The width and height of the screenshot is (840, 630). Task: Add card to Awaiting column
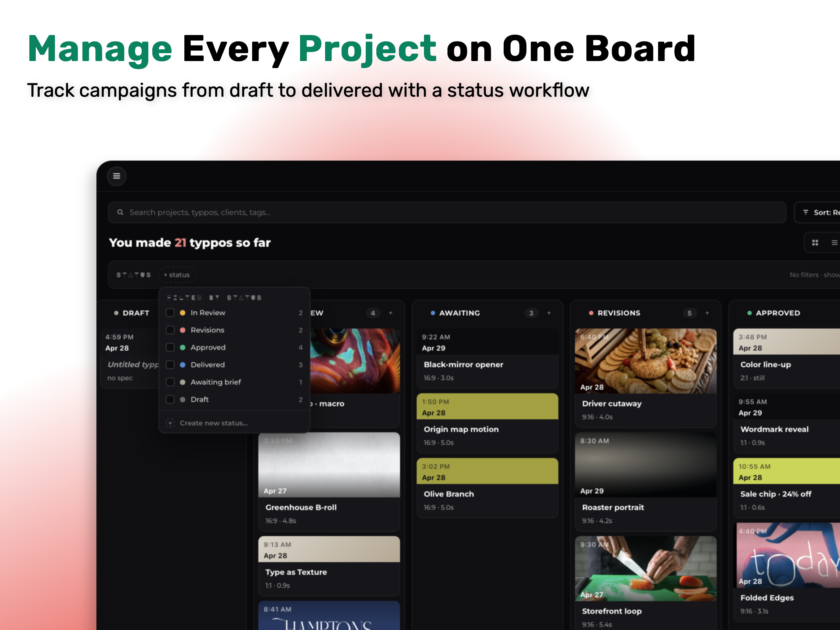click(549, 313)
